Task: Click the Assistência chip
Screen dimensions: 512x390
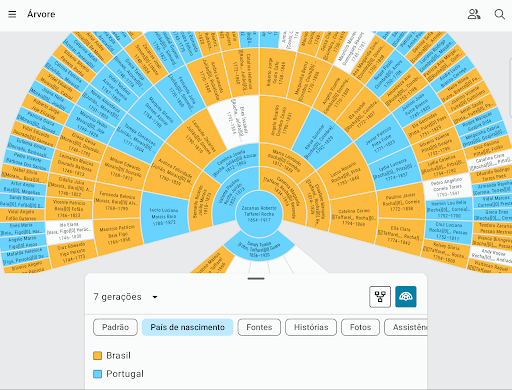Action: [406, 327]
